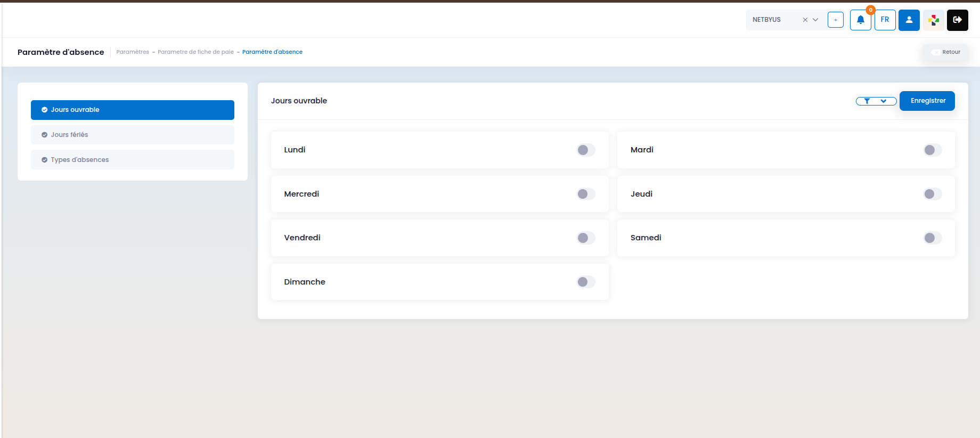Toggle Dimanche as working day

click(x=585, y=282)
